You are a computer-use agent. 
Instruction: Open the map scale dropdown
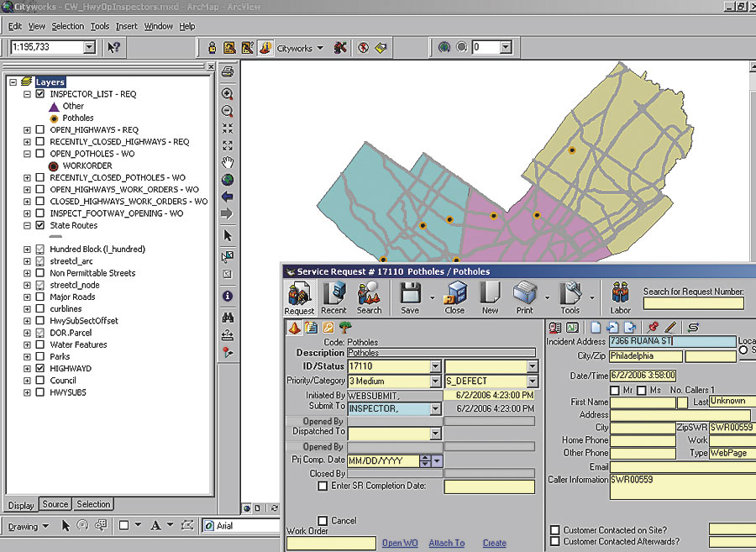pyautogui.click(x=89, y=47)
